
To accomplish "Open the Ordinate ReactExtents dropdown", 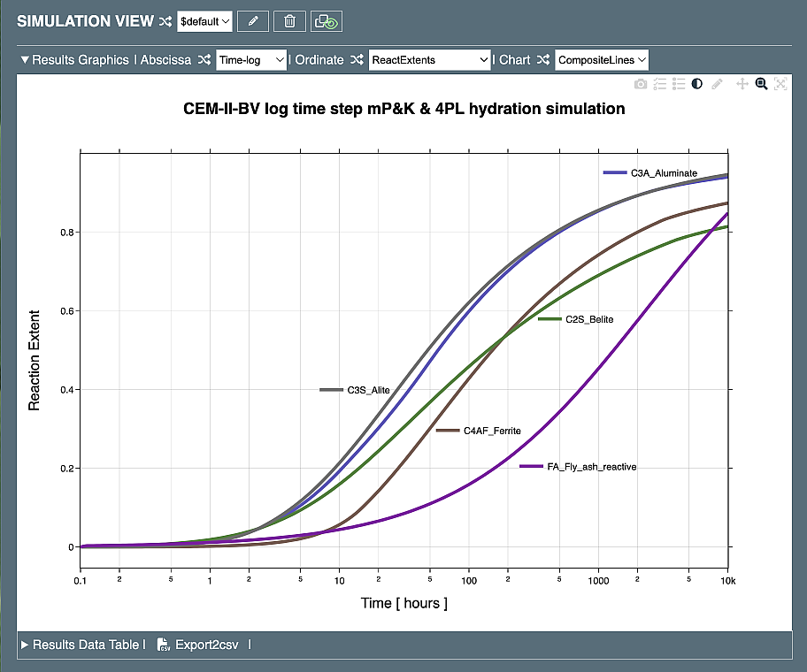I will click(x=429, y=60).
